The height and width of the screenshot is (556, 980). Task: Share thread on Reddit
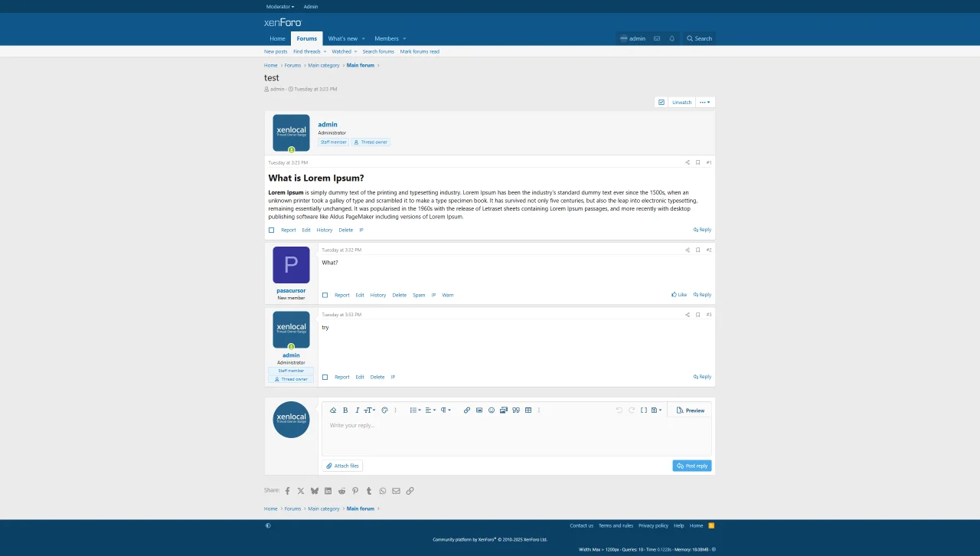[x=341, y=491]
